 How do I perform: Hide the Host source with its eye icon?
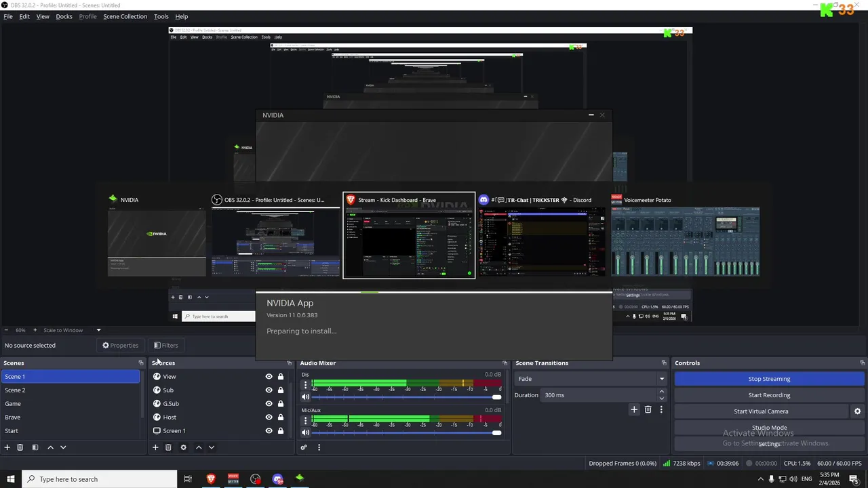269,418
